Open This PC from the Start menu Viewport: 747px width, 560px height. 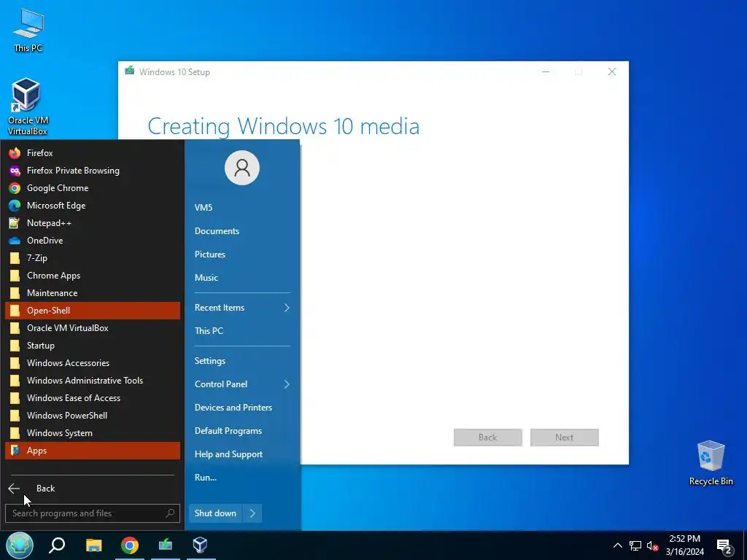(242, 331)
